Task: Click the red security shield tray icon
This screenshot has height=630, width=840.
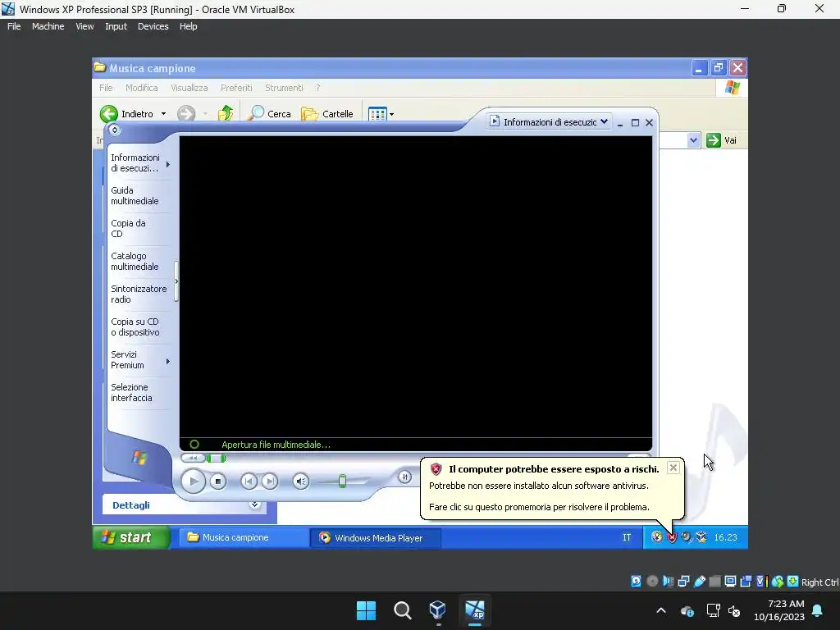Action: click(672, 537)
